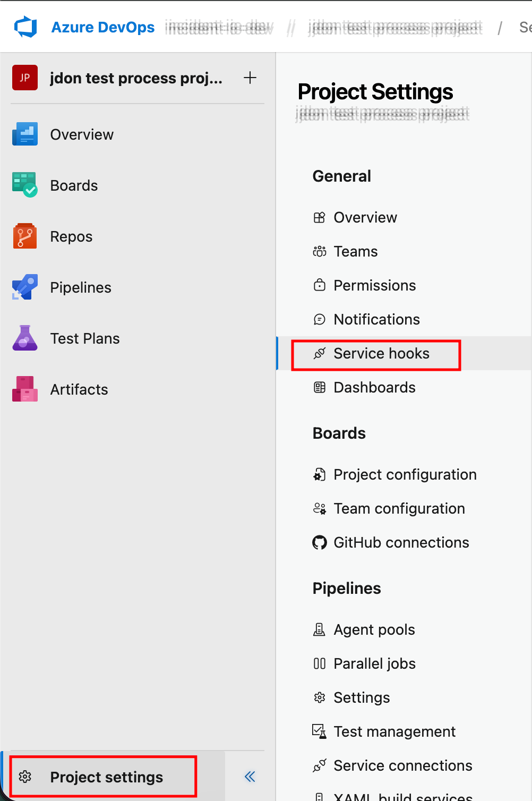Open the Test Plans flask icon

tap(25, 338)
